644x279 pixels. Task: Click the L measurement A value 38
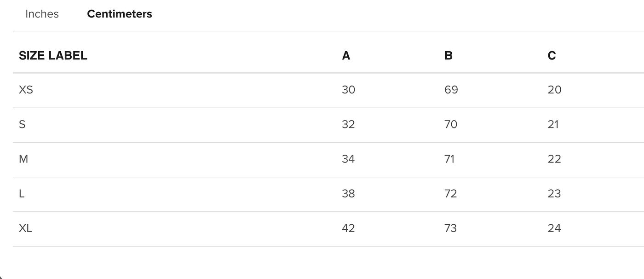tap(349, 194)
